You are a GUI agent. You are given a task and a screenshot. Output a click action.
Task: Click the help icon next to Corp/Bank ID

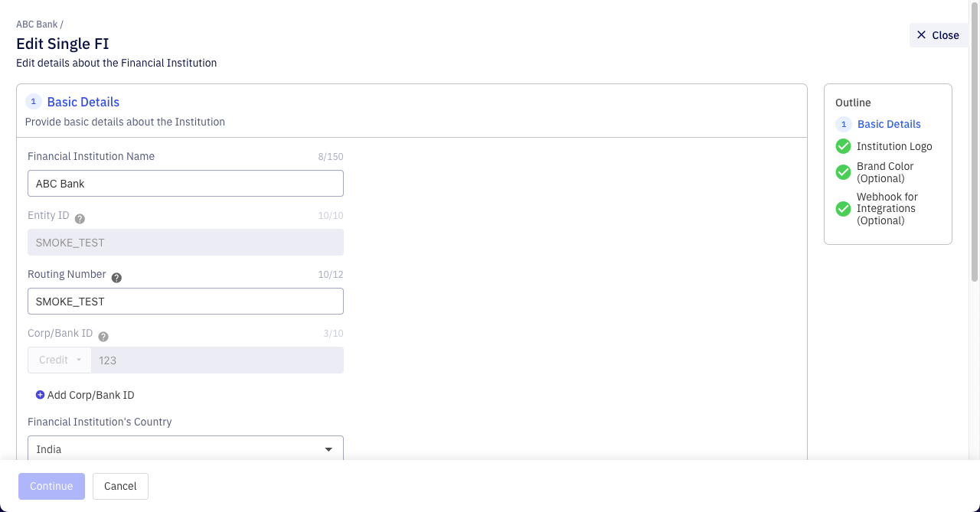pos(103,335)
